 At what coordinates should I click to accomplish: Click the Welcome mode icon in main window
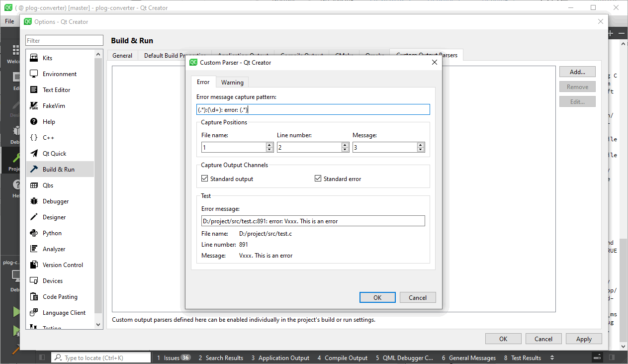16,51
